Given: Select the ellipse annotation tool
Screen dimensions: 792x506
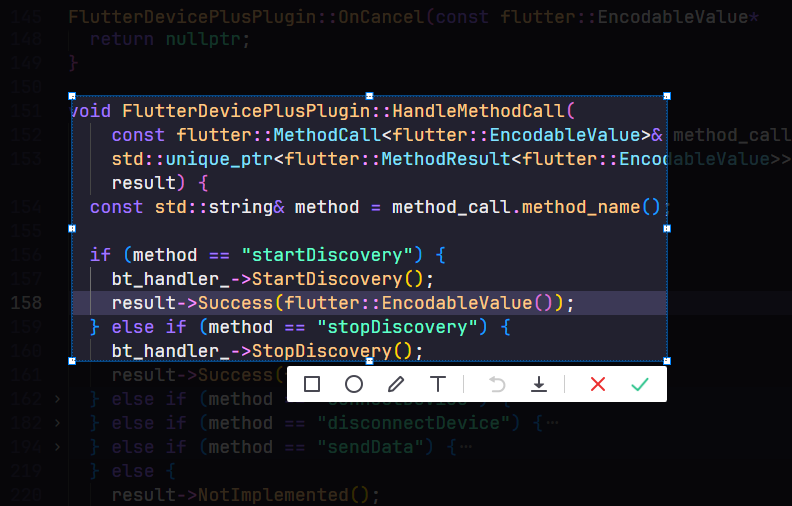Looking at the screenshot, I should [x=354, y=384].
